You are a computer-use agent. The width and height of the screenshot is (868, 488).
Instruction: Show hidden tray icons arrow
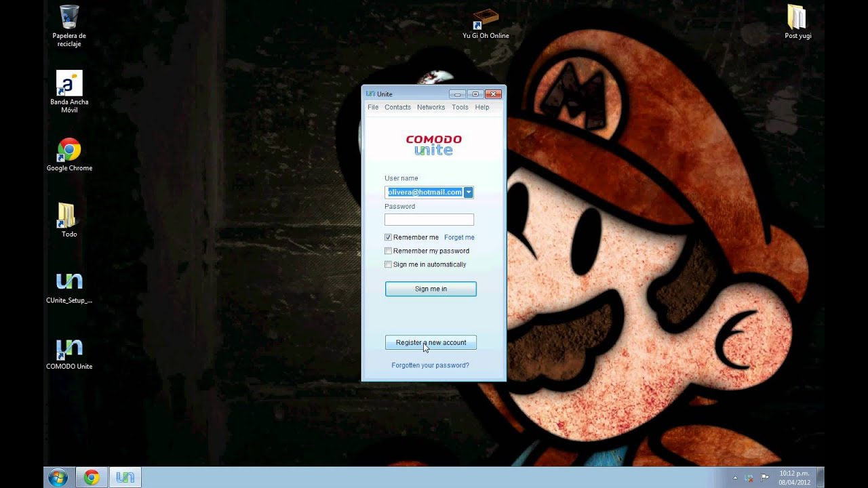pos(735,478)
